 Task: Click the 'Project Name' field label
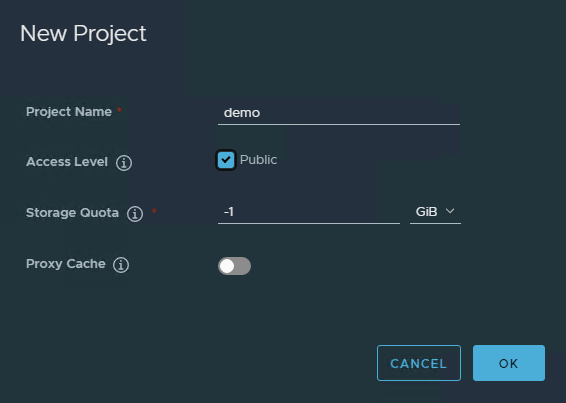69,112
